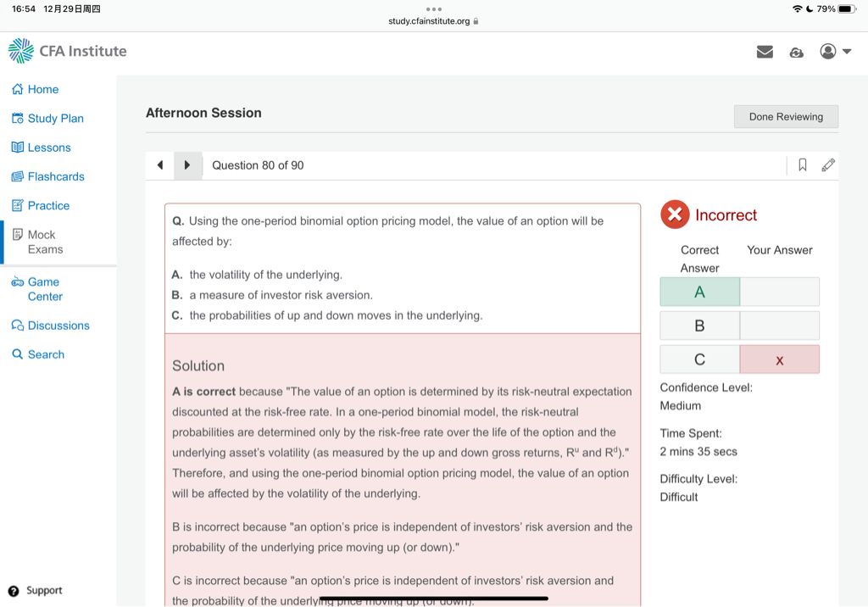Image resolution: width=868 pixels, height=607 pixels.
Task: Click the CFA Institute logo
Action: point(67,51)
